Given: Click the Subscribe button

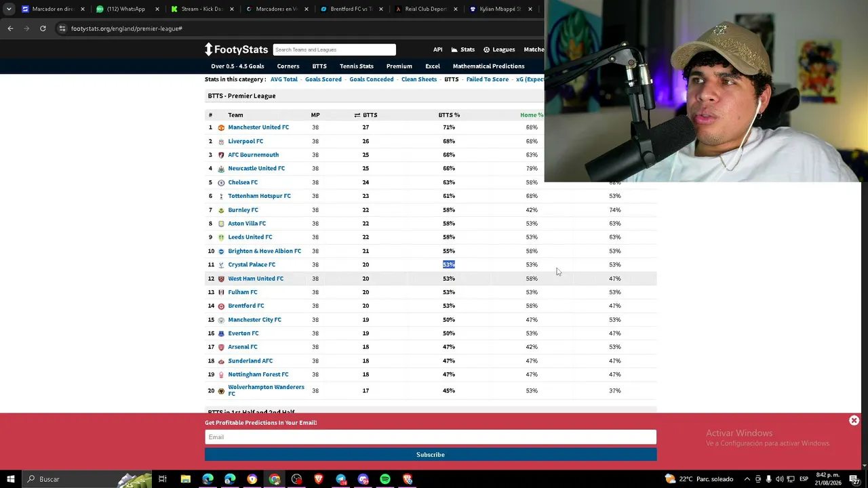Looking at the screenshot, I should pyautogui.click(x=431, y=455).
